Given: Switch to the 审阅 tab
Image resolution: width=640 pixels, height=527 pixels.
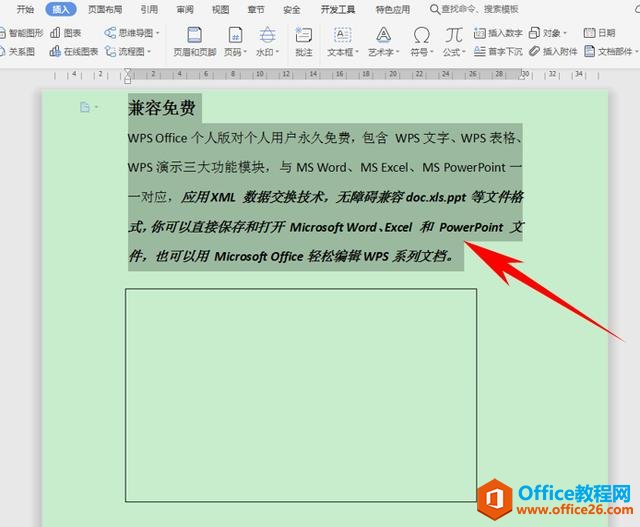Looking at the screenshot, I should point(185,9).
